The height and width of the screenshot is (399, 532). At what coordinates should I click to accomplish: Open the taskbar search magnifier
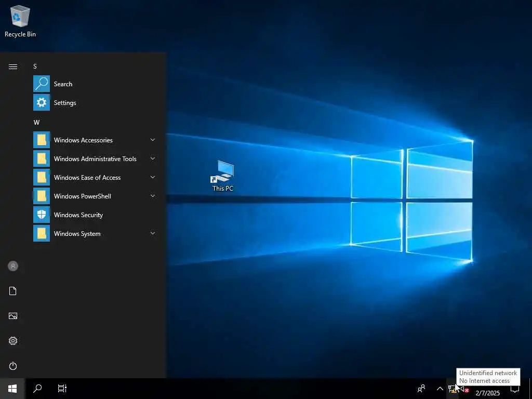coord(37,389)
